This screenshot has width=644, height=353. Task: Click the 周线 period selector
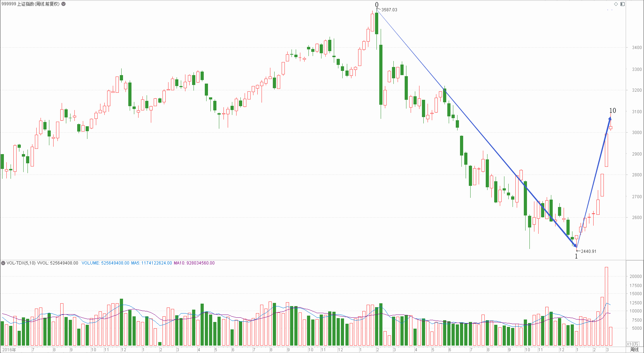[x=634, y=349]
